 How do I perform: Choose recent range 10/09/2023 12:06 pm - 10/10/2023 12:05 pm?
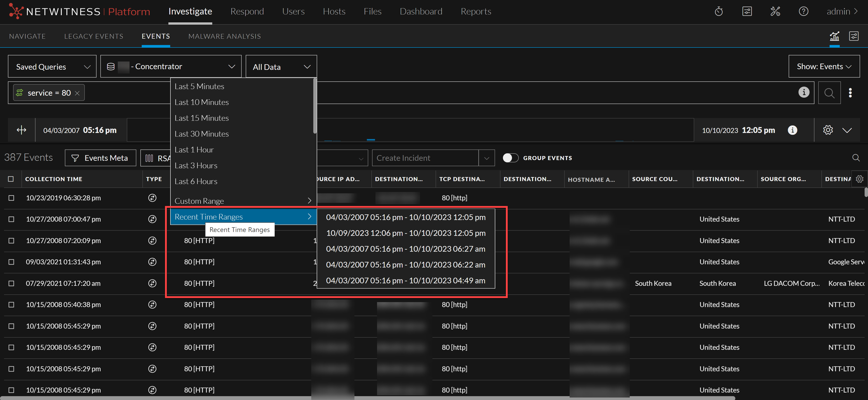tap(405, 233)
